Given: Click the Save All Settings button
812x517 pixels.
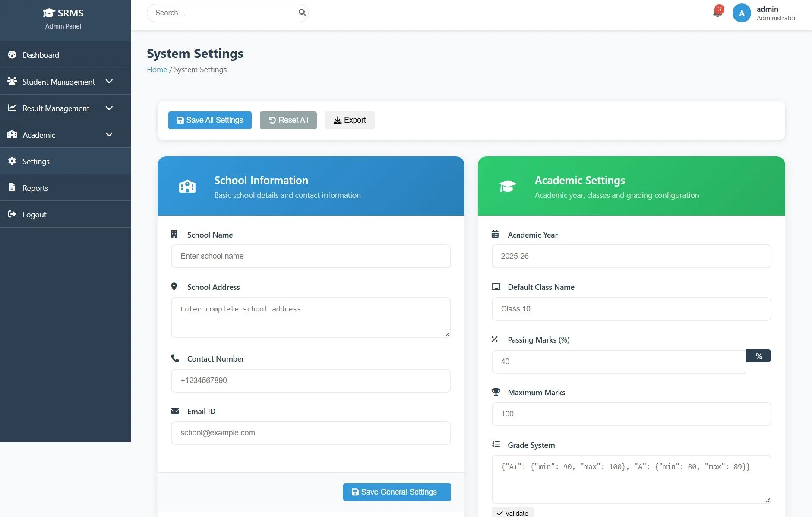Looking at the screenshot, I should pyautogui.click(x=210, y=120).
